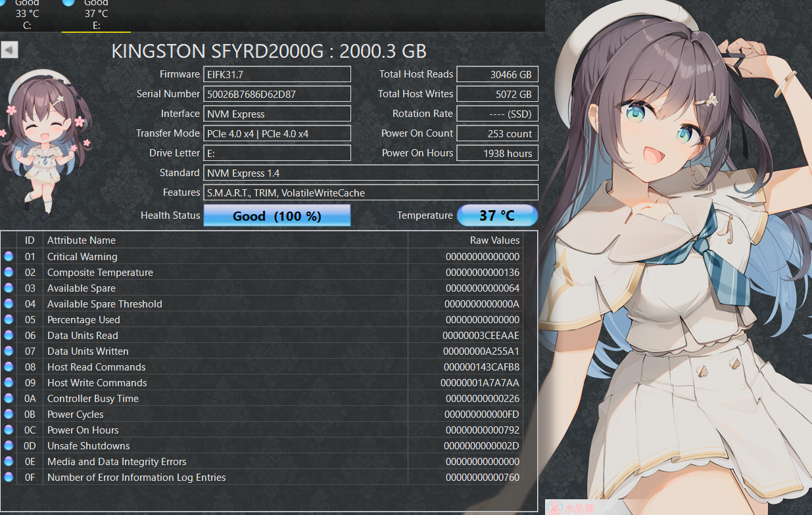Select the Available Spare attribute with ID 03
The height and width of the screenshot is (515, 812).
[82, 288]
